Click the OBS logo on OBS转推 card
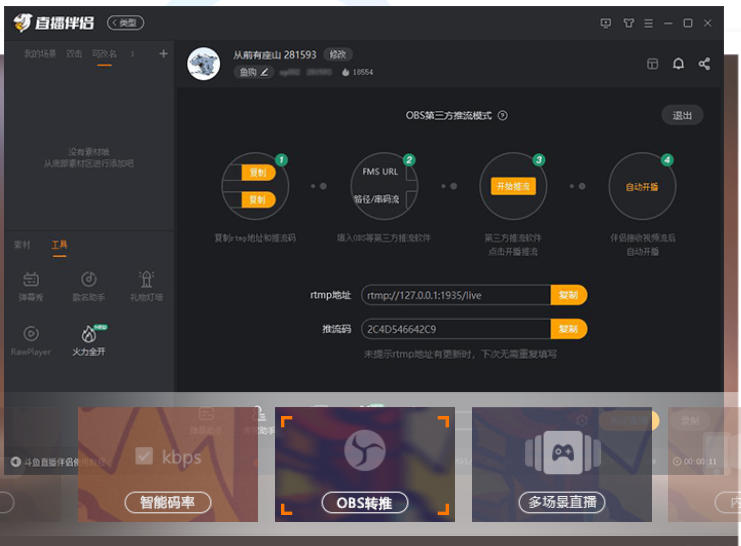The image size is (741, 546). pyautogui.click(x=364, y=450)
